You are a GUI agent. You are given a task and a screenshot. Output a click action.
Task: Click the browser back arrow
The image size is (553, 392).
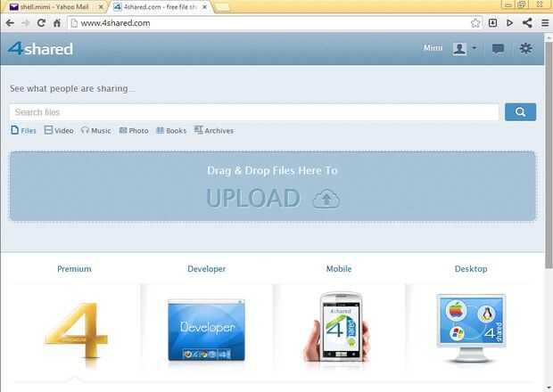[10, 23]
